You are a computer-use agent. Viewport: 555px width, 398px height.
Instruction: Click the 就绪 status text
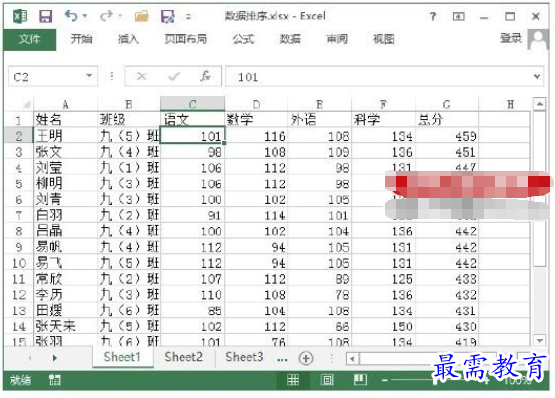click(x=21, y=380)
